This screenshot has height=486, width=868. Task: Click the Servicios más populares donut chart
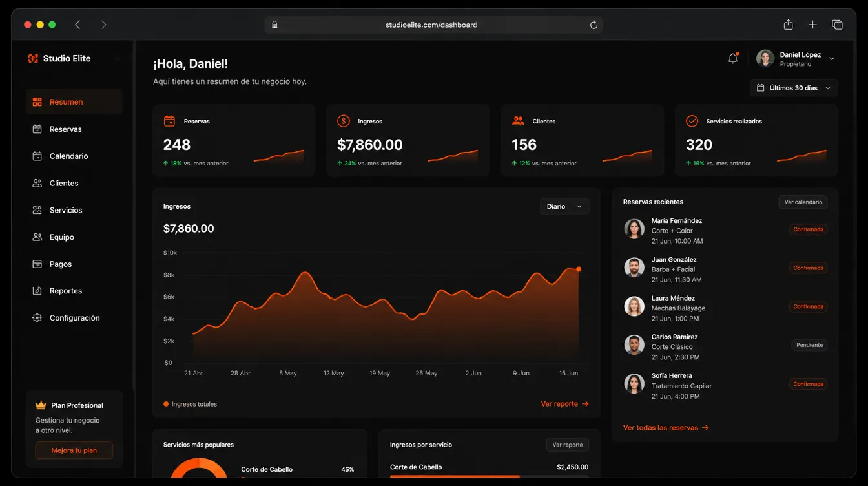(x=199, y=469)
